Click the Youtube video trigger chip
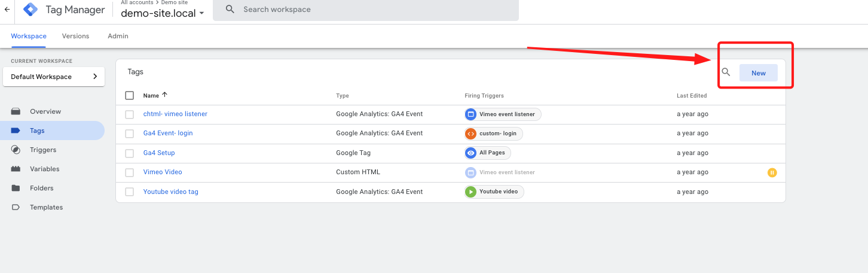The image size is (868, 273). coord(494,192)
